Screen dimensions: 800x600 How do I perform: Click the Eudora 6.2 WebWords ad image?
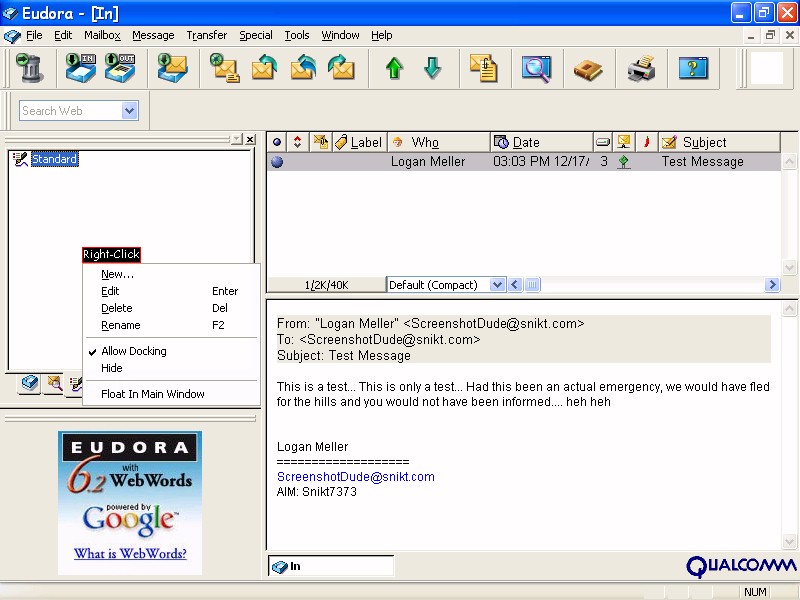pyautogui.click(x=130, y=503)
